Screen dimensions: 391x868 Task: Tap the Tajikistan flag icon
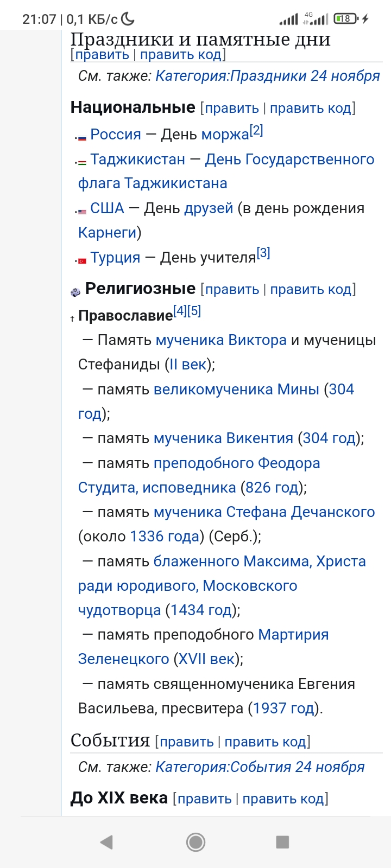(x=82, y=163)
